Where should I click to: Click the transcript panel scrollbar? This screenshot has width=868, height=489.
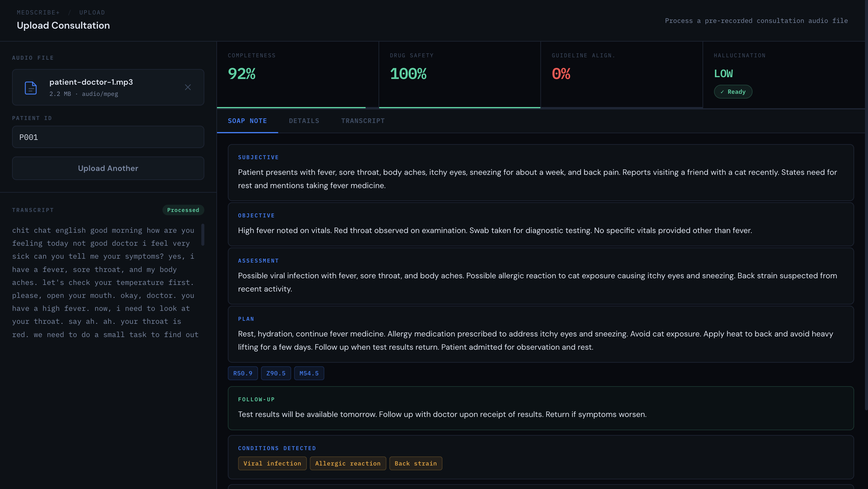click(203, 235)
